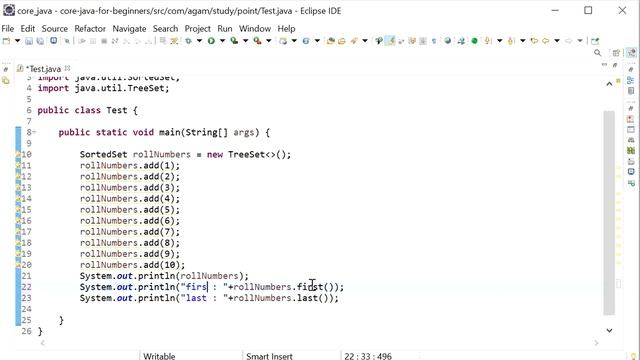Viewport: 640px width, 360px height.
Task: Click the Open Perspective icon
Action: [x=616, y=53]
